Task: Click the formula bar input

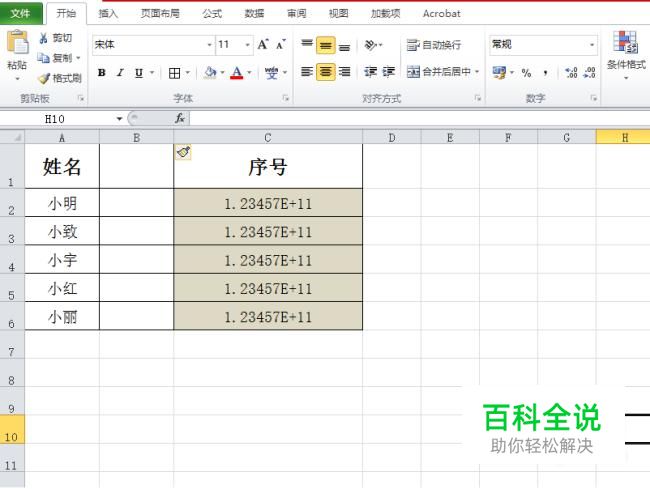Action: (420, 119)
